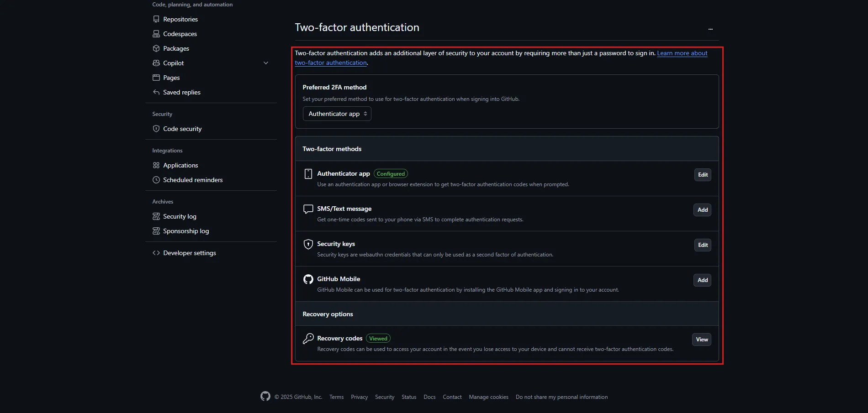Open the Preferred 2FA method dropdown
Image resolution: width=868 pixels, height=413 pixels.
[x=337, y=114]
